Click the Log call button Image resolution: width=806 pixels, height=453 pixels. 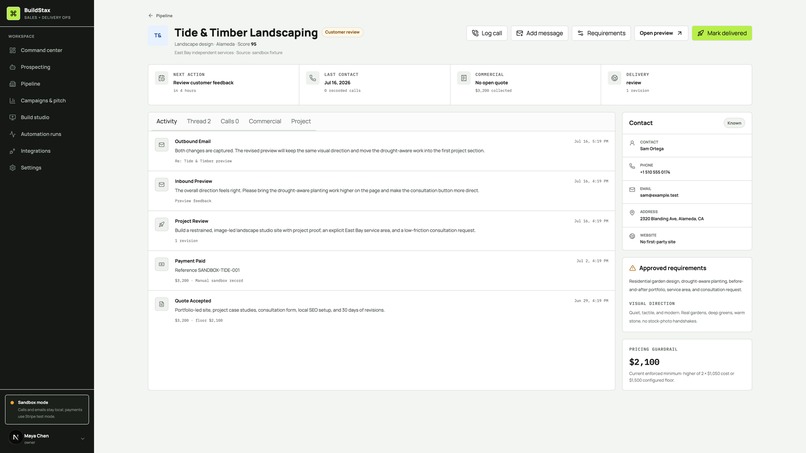click(487, 33)
